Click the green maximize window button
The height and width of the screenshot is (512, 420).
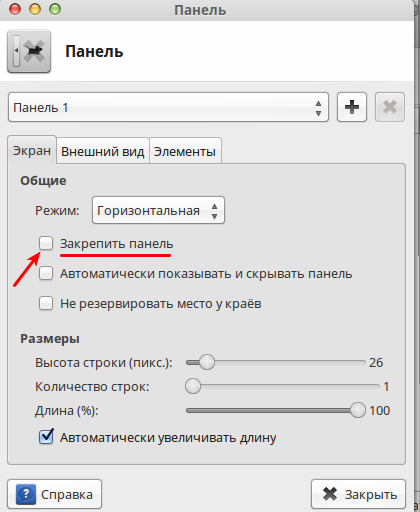click(55, 9)
